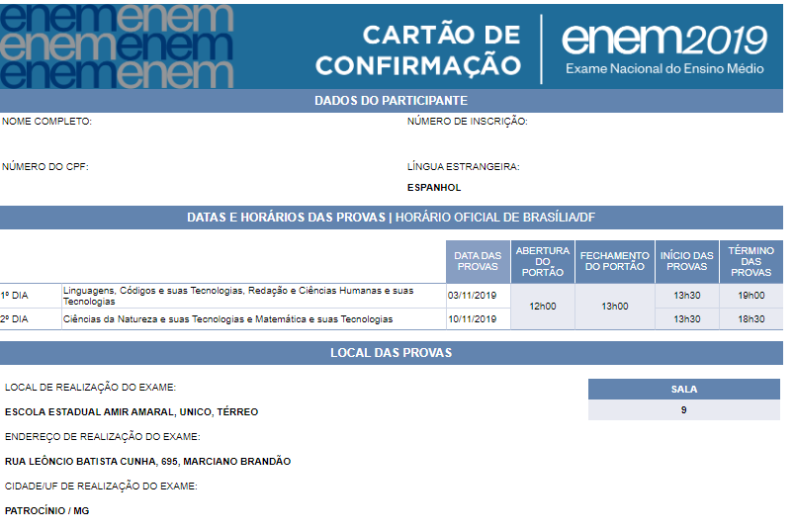Click the NOME COMPLETO label
This screenshot has width=795, height=532.
tap(46, 122)
